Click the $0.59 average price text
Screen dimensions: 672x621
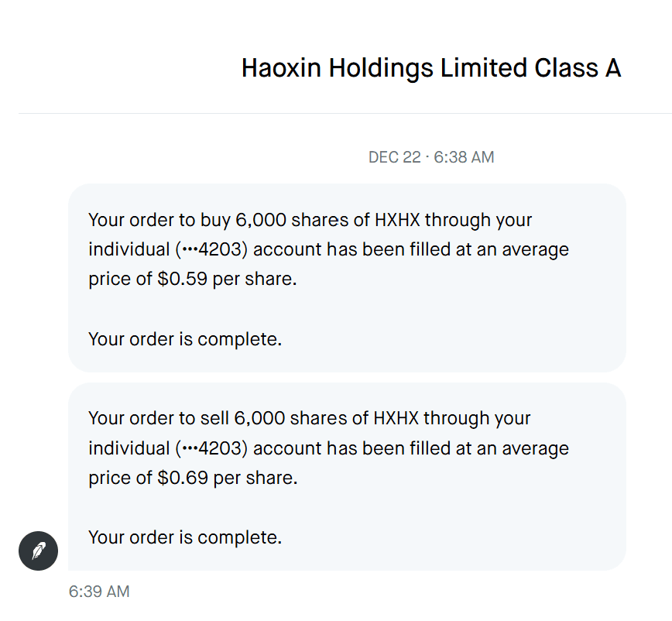click(183, 280)
